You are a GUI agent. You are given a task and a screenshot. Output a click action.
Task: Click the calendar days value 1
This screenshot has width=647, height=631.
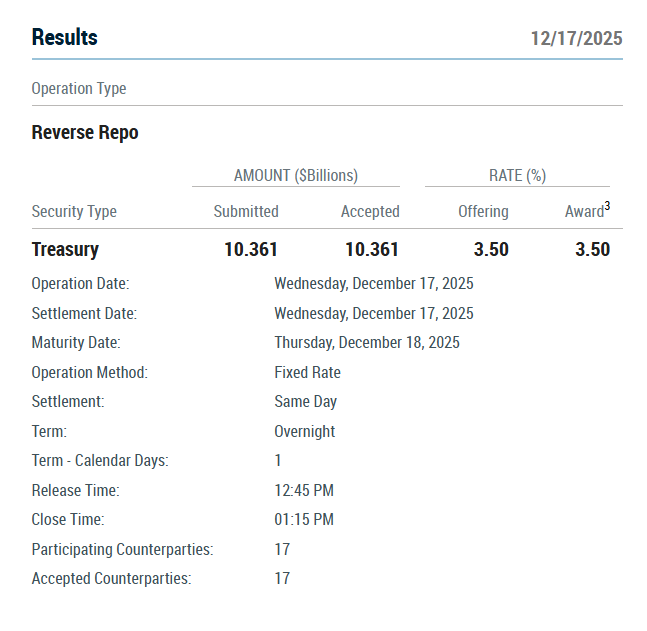click(278, 461)
